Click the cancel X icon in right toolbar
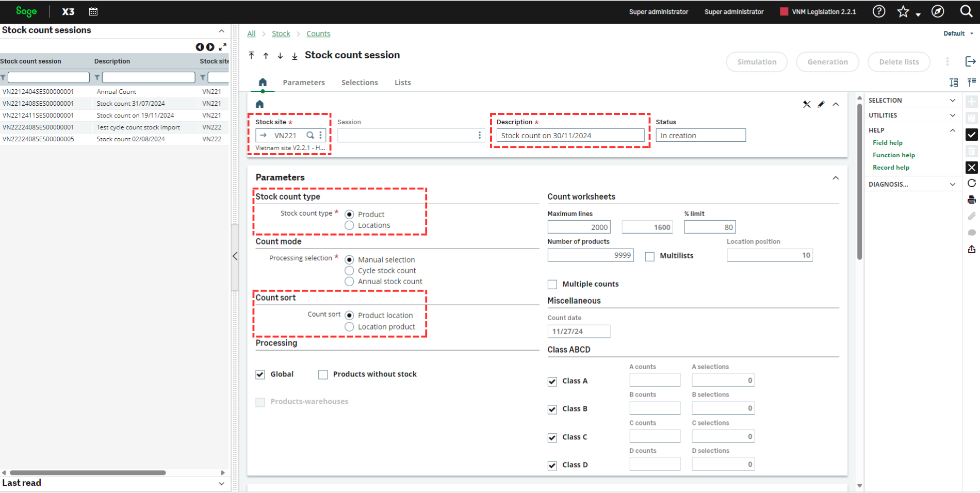The width and height of the screenshot is (980, 493). 971,168
